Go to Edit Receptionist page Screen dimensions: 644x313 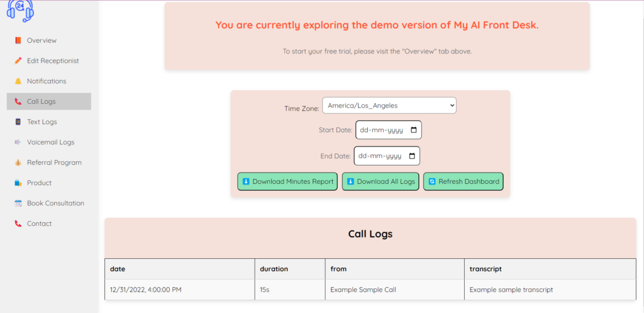[x=49, y=61]
